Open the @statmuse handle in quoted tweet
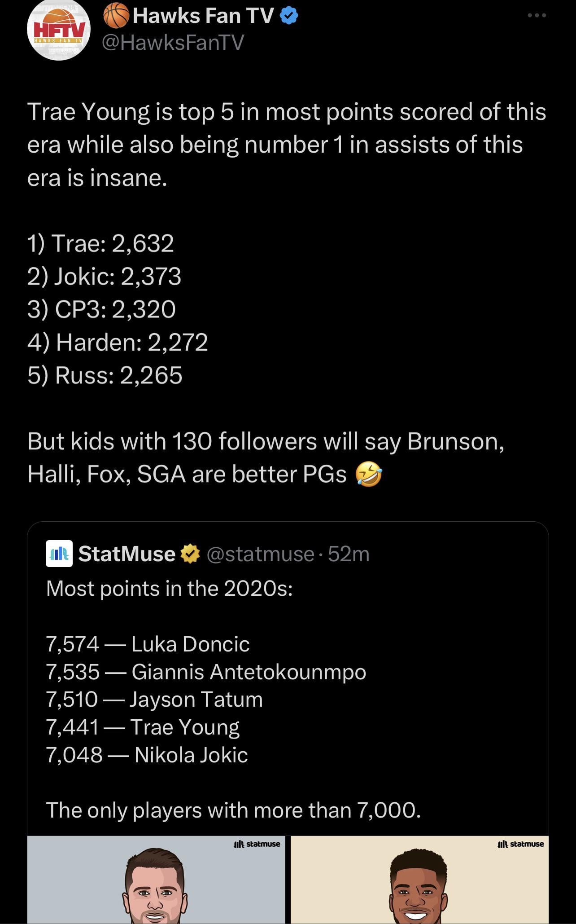576x924 pixels. pyautogui.click(x=260, y=554)
